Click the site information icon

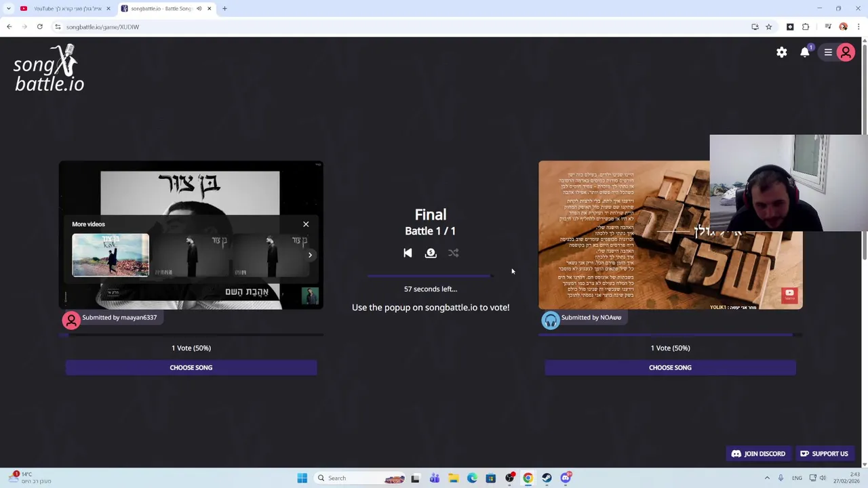pos(58,26)
